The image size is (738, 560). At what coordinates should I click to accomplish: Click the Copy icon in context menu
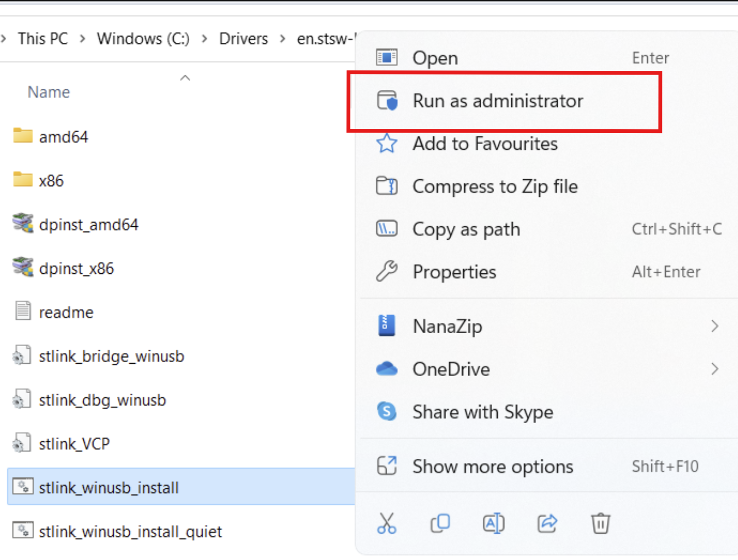click(440, 523)
